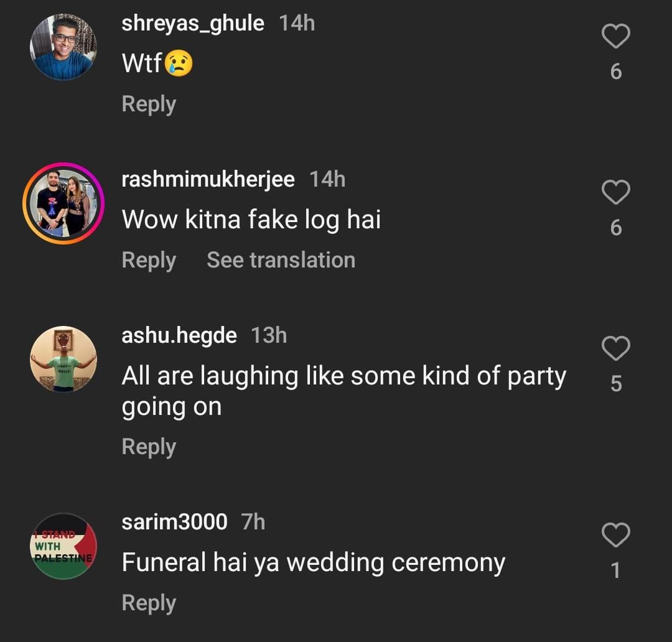Open the sarim3000 username profile
672x642 pixels.
(x=174, y=522)
